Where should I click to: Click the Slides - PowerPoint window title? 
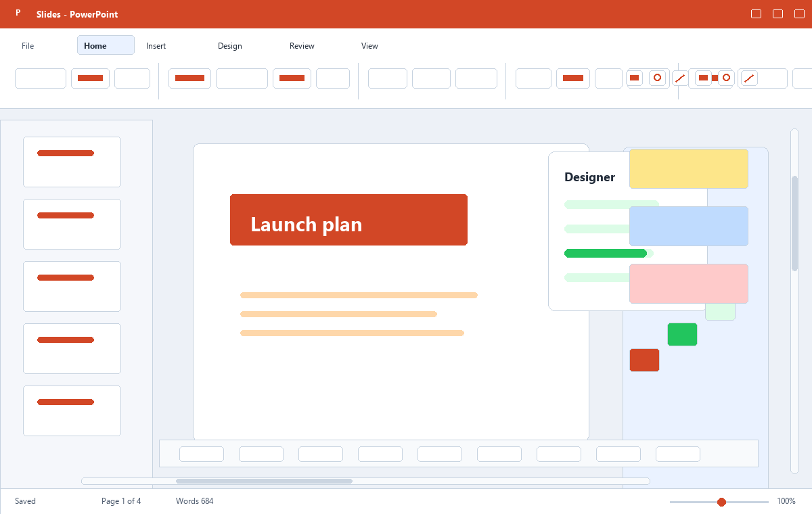77,14
